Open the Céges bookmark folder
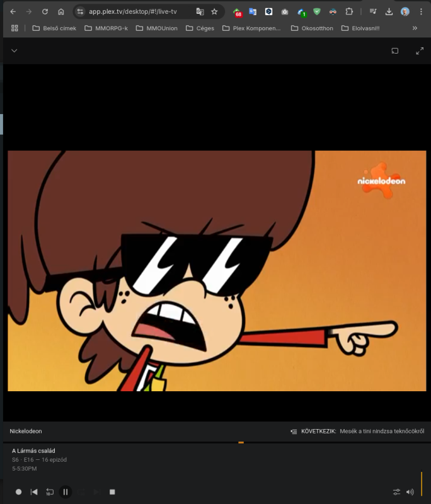Screen dimensions: 431x504 point(200,28)
